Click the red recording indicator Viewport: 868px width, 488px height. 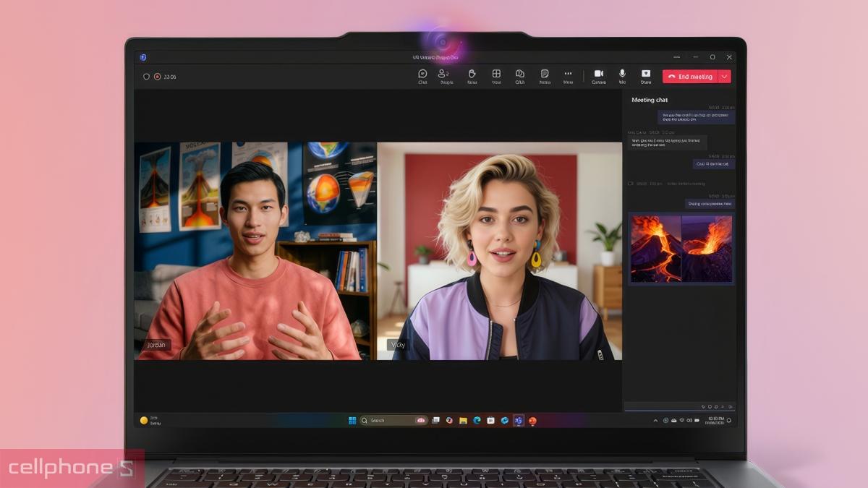[x=157, y=77]
